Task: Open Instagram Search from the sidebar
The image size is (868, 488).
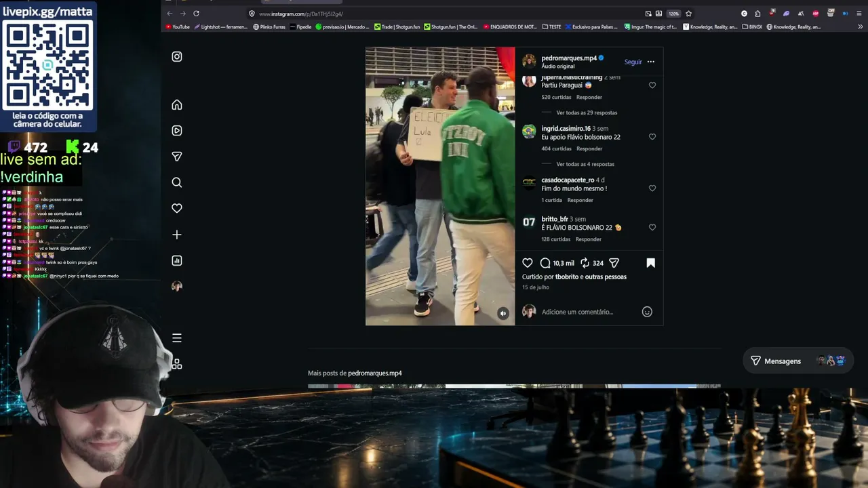Action: (177, 182)
